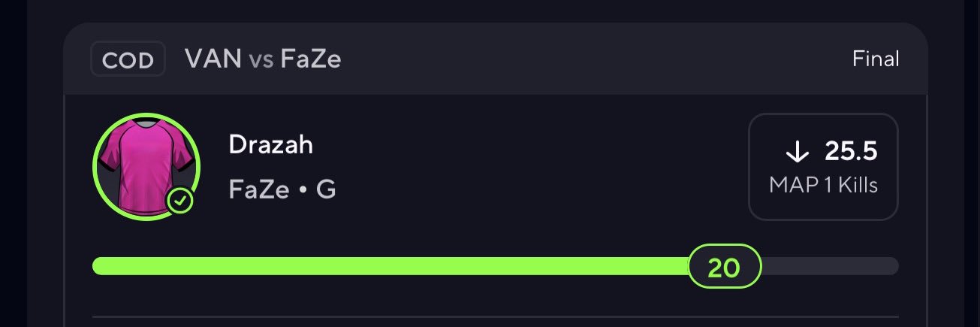Viewport: 980px width, 327px height.
Task: Click the Final status label
Action: pyautogui.click(x=876, y=59)
